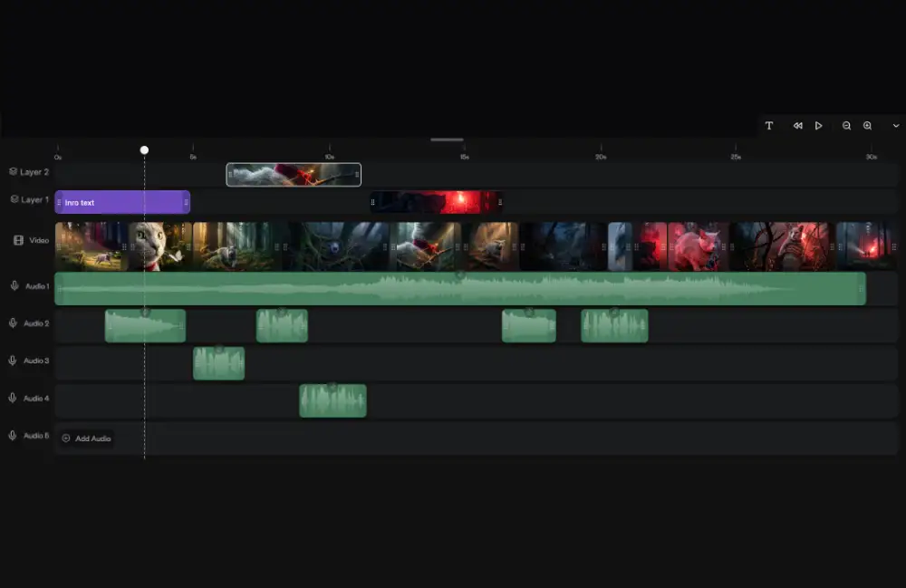The height and width of the screenshot is (588, 906).
Task: Click the playhead marker handle
Action: [x=144, y=150]
